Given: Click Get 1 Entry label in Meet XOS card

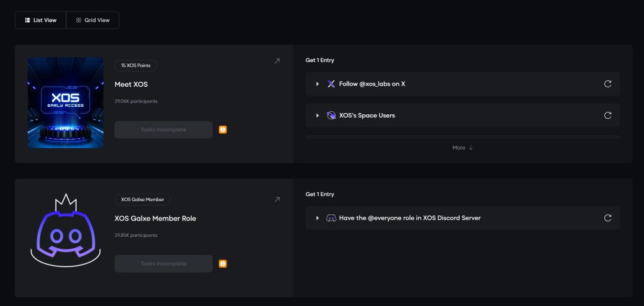Looking at the screenshot, I should tap(320, 60).
